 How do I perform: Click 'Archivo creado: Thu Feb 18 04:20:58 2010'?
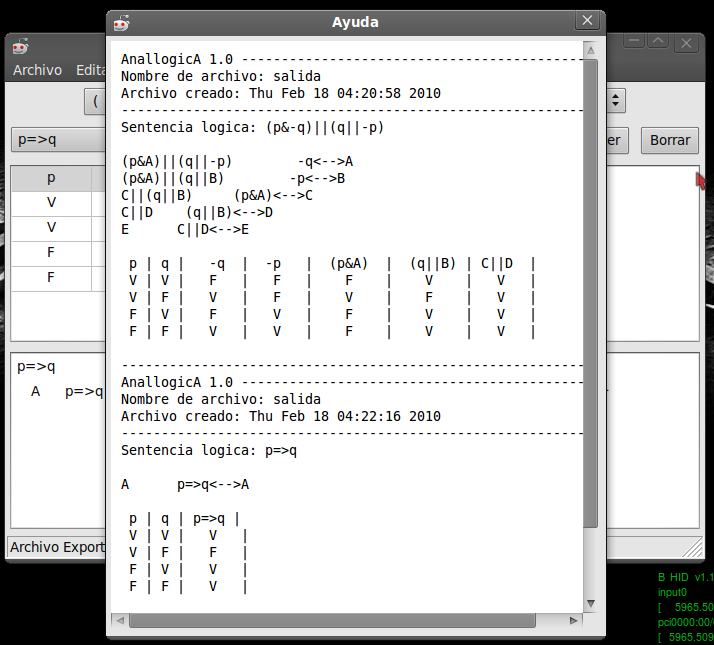(x=280, y=93)
